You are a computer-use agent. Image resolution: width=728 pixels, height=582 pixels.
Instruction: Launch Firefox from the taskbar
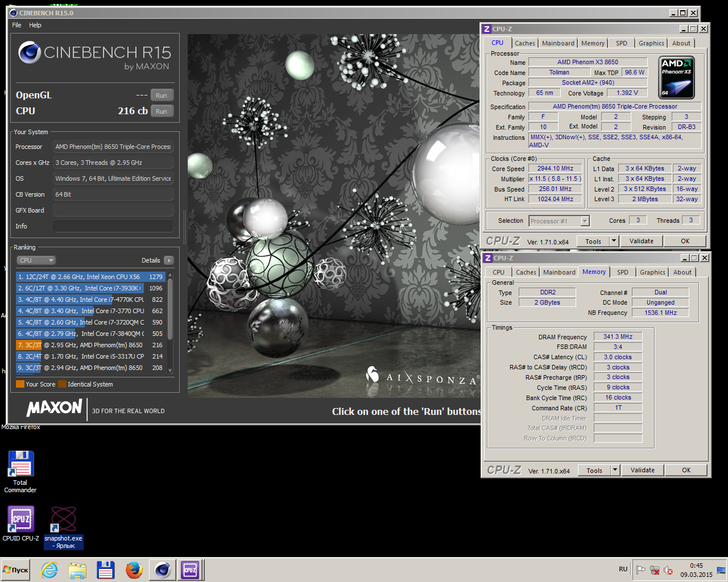pyautogui.click(x=134, y=570)
